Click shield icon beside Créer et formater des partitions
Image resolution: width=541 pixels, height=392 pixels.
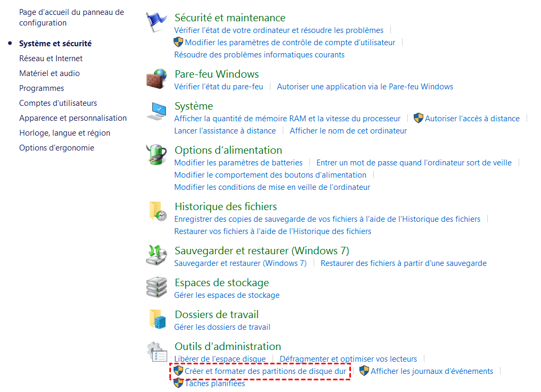(178, 371)
